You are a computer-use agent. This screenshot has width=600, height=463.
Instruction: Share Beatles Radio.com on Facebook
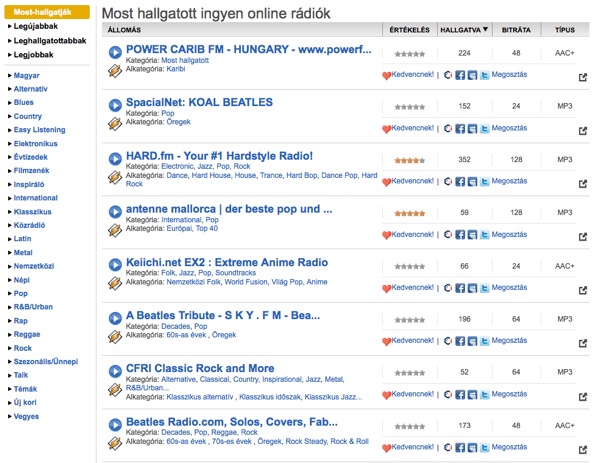click(x=460, y=447)
